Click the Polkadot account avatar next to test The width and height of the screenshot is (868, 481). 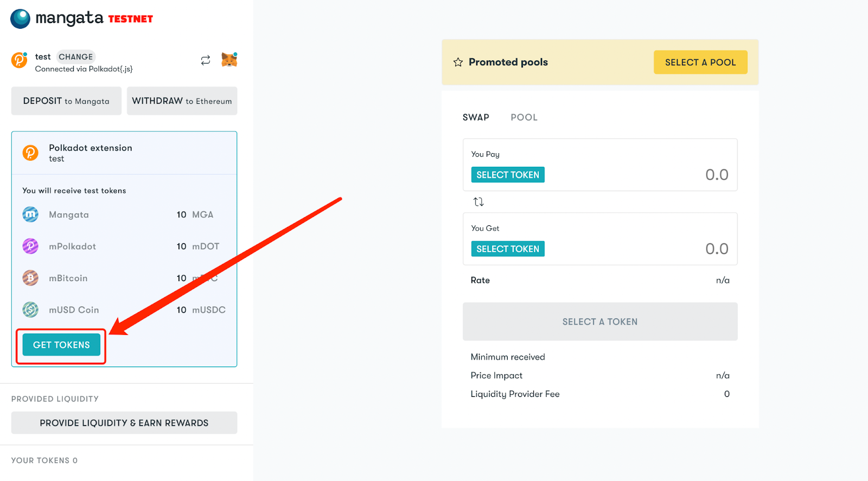click(20, 60)
